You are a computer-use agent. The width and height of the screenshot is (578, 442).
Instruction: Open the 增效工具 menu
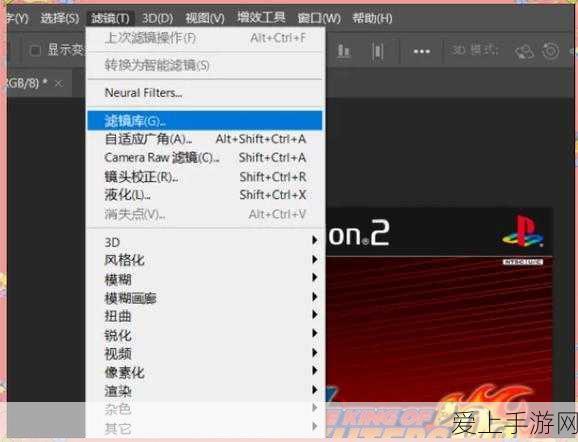coord(261,17)
